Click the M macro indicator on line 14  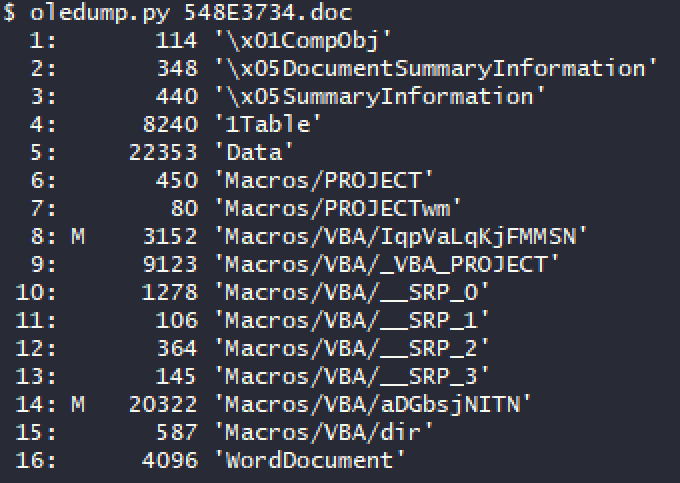click(78, 404)
